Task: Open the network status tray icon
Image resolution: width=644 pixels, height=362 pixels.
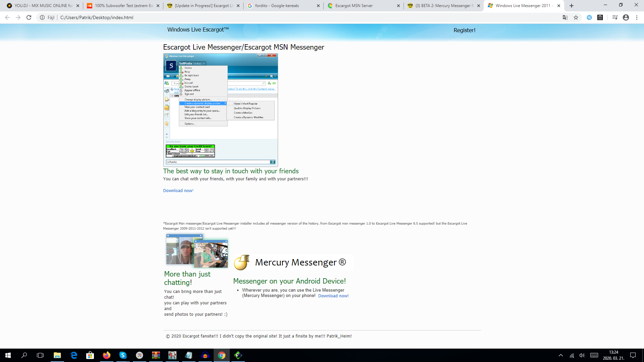Action: [572, 355]
